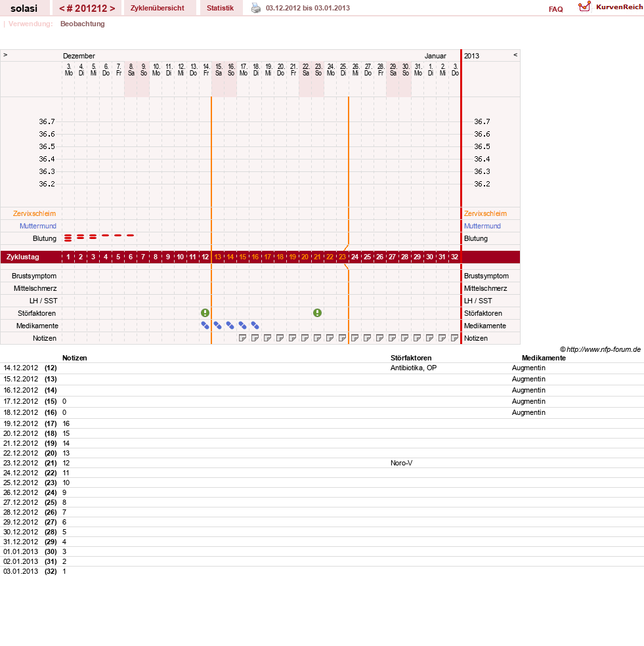Expand the chart with the top-left '>' arrow
This screenshot has height=646, width=644.
(5, 54)
